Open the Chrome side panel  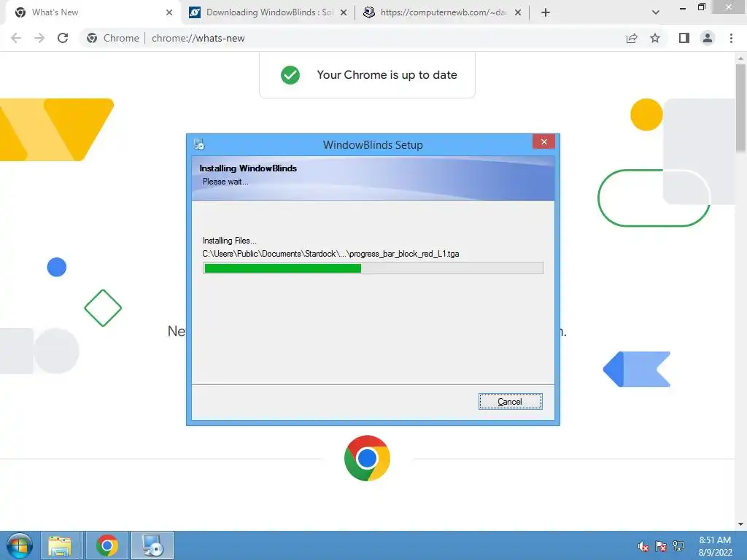(x=684, y=38)
